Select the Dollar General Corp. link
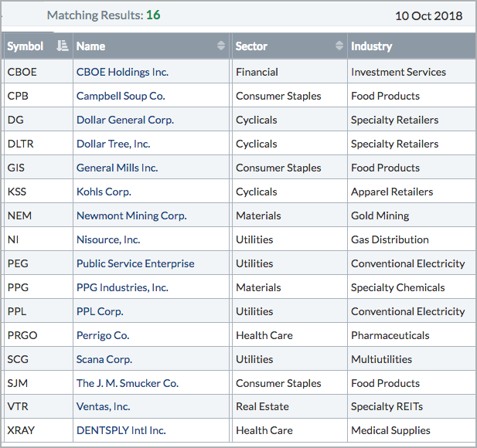 [125, 120]
